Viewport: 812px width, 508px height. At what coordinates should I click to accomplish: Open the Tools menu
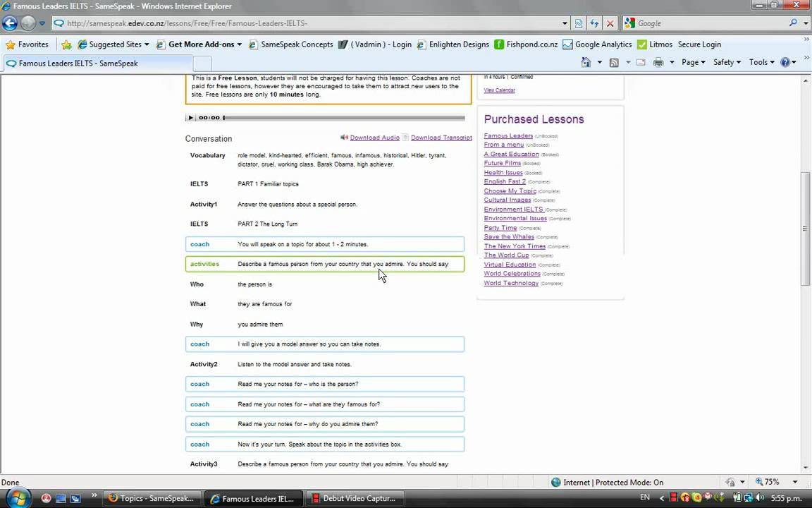pos(761,62)
